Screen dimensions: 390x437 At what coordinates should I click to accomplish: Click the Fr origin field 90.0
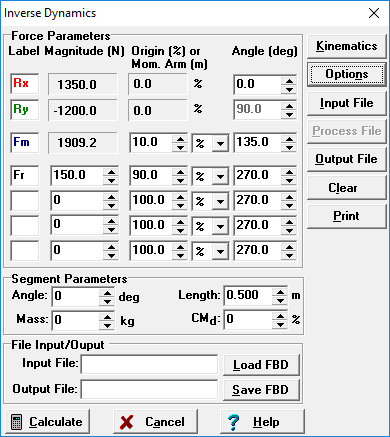coord(151,176)
